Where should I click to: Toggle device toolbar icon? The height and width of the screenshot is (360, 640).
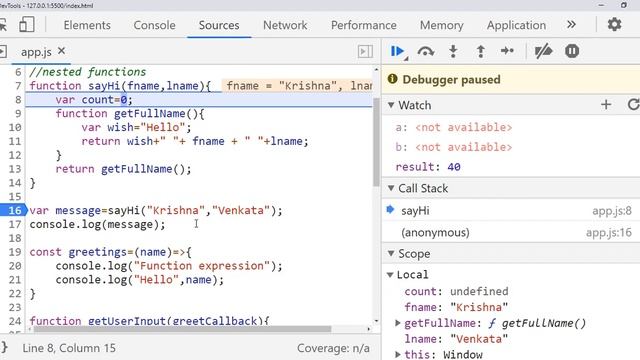27,24
